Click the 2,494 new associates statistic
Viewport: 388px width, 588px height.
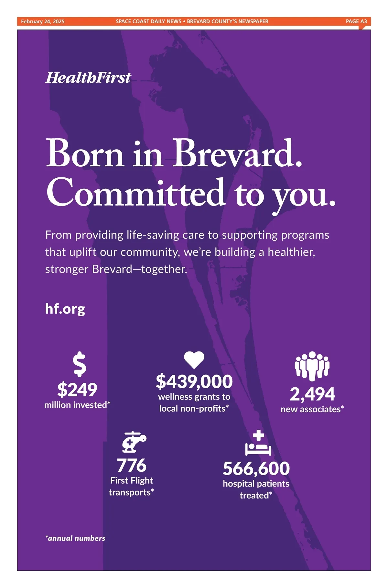[312, 394]
